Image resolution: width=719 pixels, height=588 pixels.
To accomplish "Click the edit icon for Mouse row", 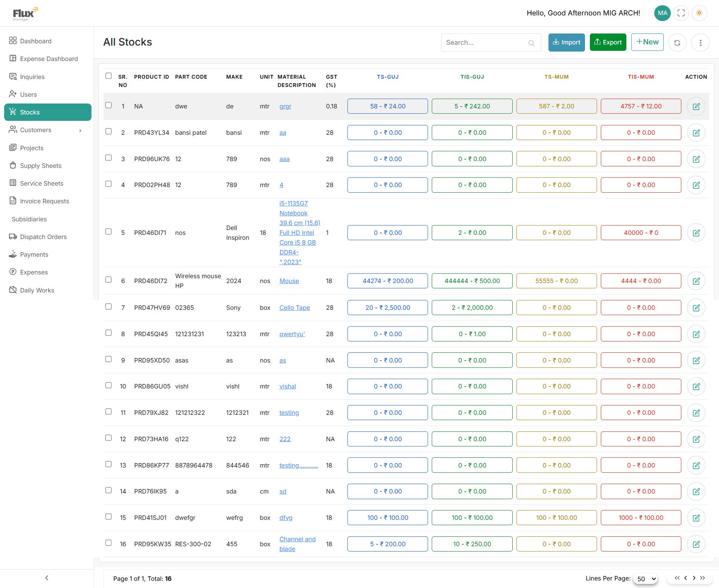I will 696,281.
